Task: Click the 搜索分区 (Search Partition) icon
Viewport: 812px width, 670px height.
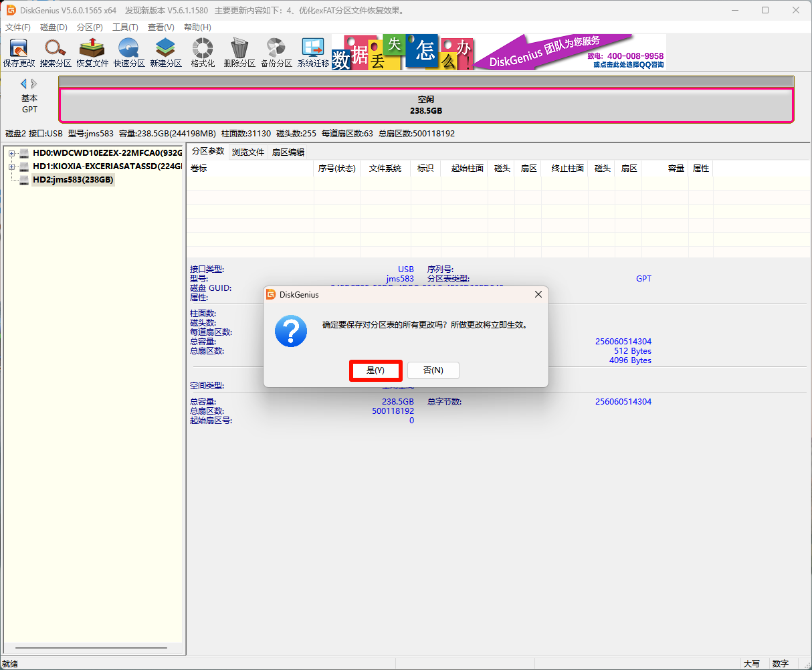Action: (x=56, y=52)
